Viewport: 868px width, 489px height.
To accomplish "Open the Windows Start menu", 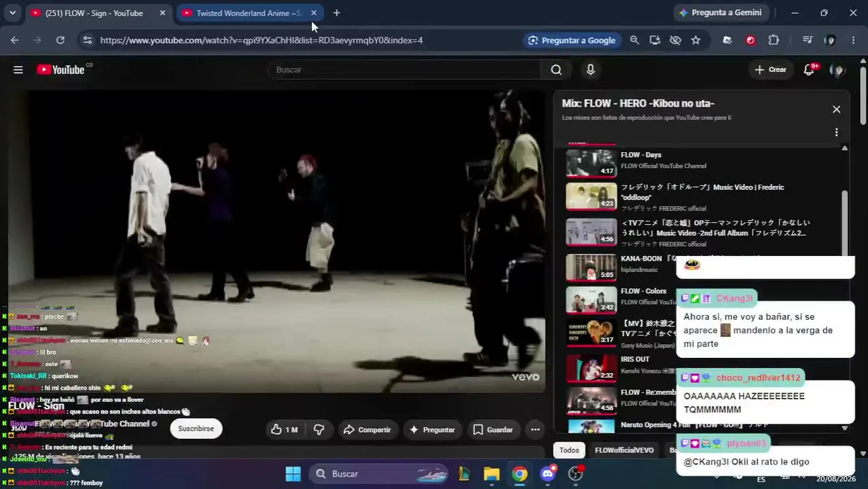I will click(x=293, y=473).
